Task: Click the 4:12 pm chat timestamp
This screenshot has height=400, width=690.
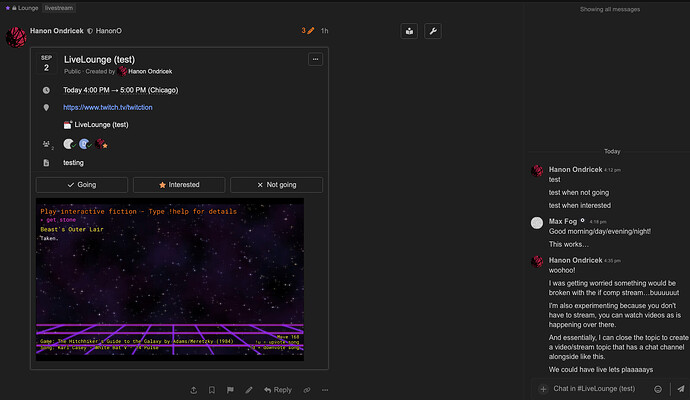Action: tap(612, 170)
